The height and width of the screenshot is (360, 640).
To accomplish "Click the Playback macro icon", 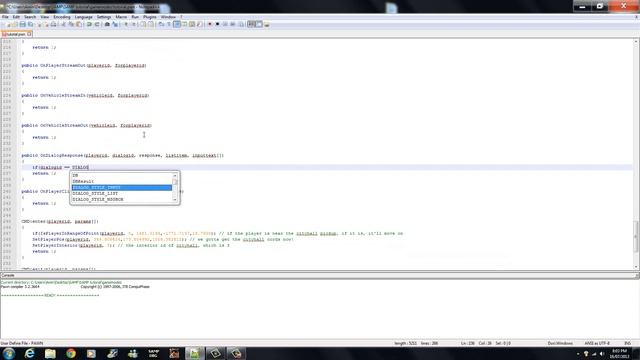I will coord(225,24).
